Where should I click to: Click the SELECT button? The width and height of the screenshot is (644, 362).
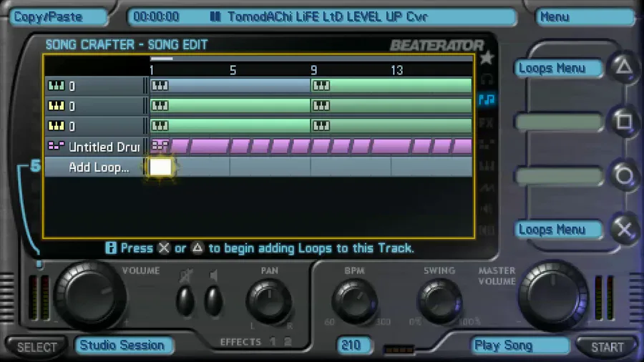coord(36,347)
